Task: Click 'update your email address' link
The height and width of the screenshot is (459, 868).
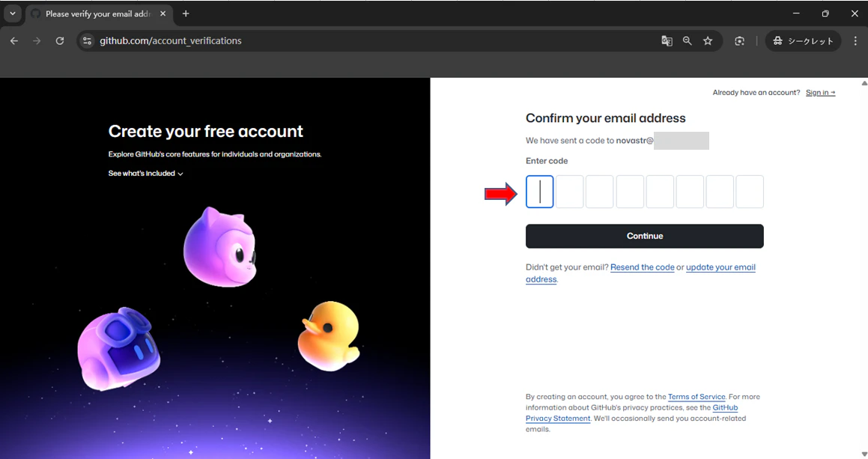Action: tap(720, 267)
